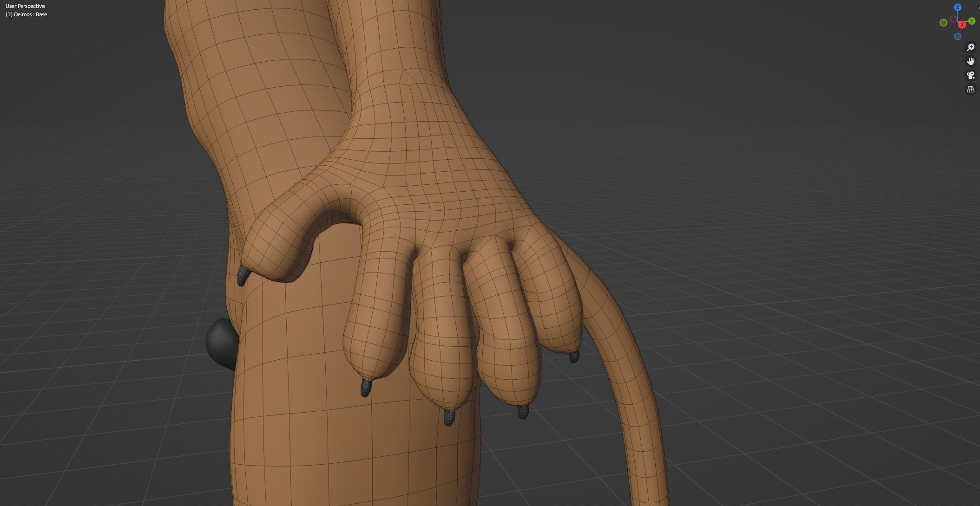Toggle the camera view button
Image resolution: width=980 pixels, height=506 pixels.
tap(971, 75)
